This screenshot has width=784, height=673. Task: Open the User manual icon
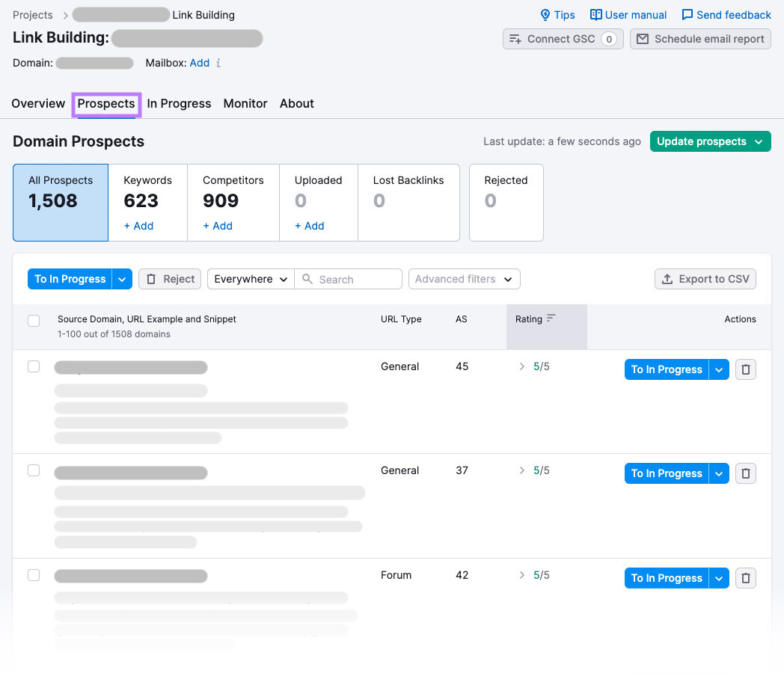pyautogui.click(x=596, y=14)
